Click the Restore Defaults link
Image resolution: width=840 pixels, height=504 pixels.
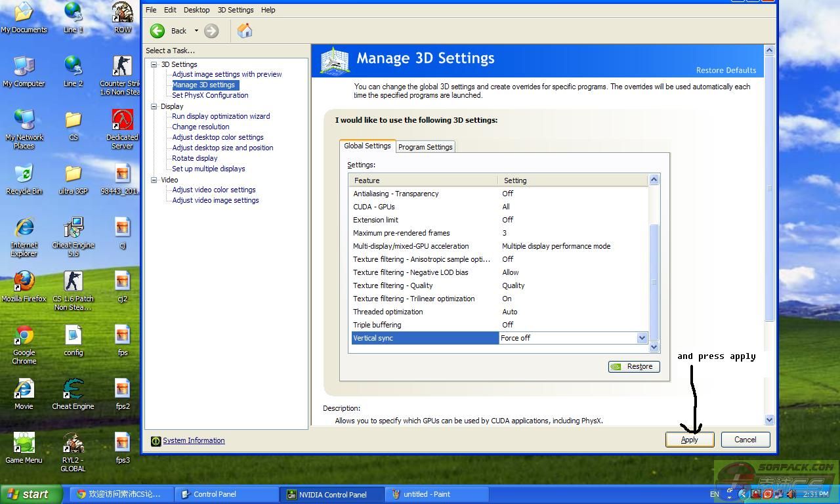point(726,70)
